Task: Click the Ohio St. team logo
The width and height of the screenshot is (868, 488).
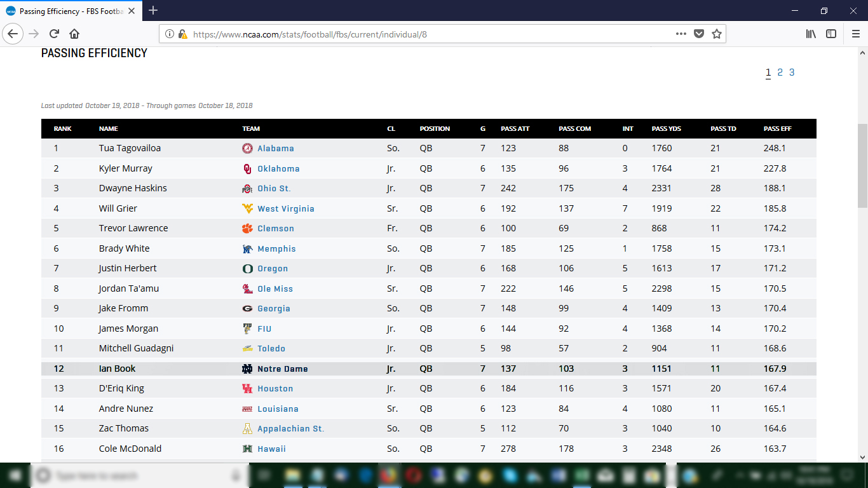Action: point(247,189)
